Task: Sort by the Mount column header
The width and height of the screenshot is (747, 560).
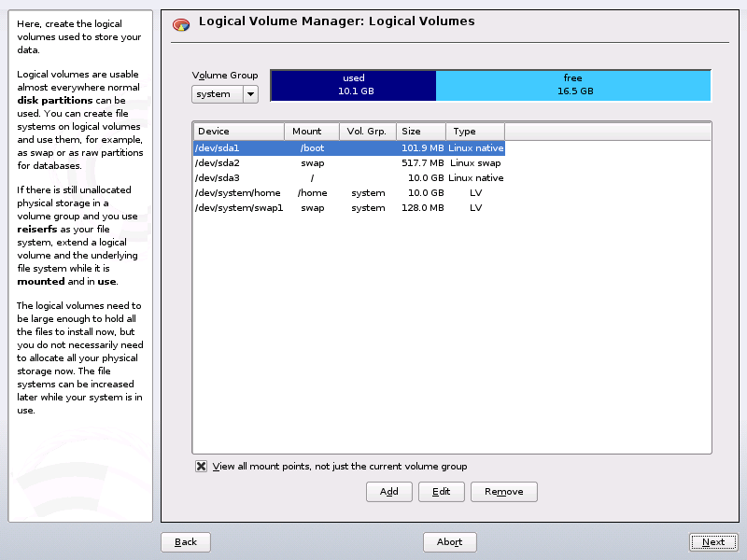Action: pos(312,132)
